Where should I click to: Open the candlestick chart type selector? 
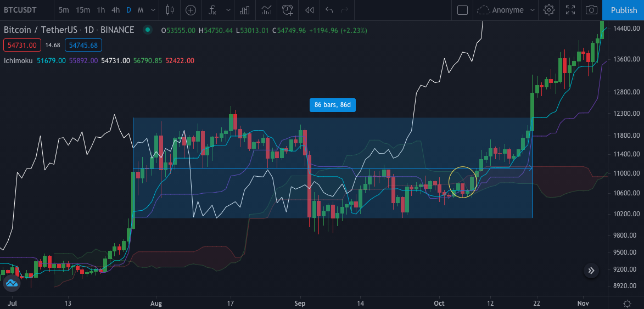[170, 10]
